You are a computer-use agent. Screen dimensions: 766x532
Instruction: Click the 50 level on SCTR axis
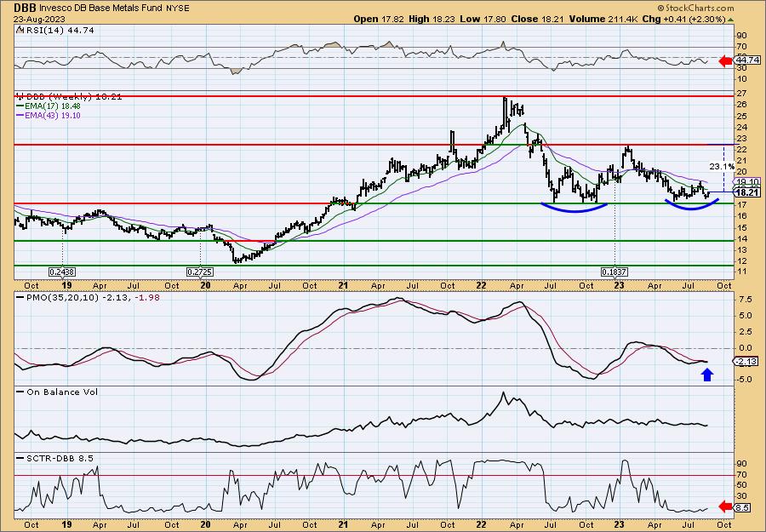coord(741,484)
